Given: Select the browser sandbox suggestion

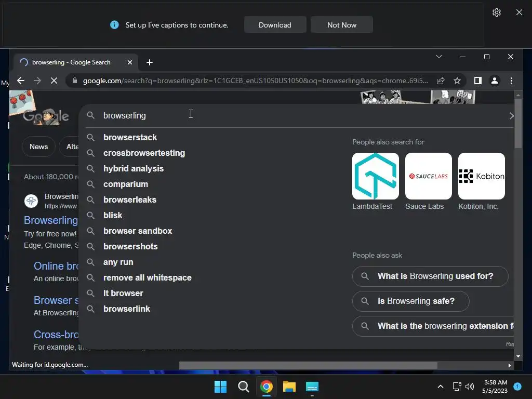Looking at the screenshot, I should tap(137, 231).
